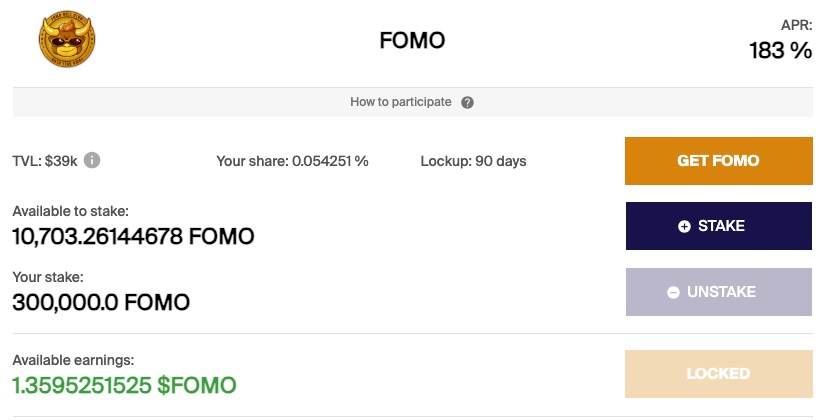Click the 300,000.0 FOMO staked amount
The width and height of the screenshot is (824, 420).
point(101,301)
